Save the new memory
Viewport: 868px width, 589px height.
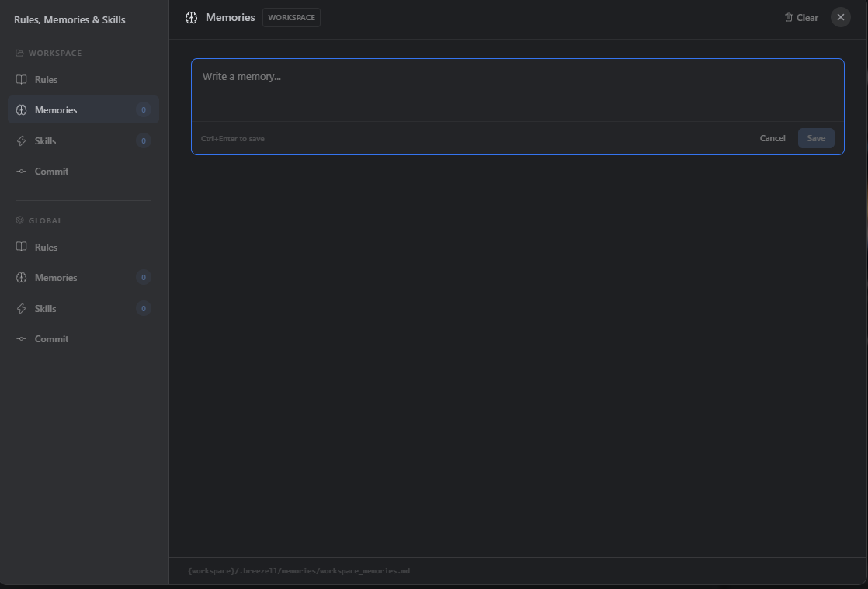tap(816, 138)
